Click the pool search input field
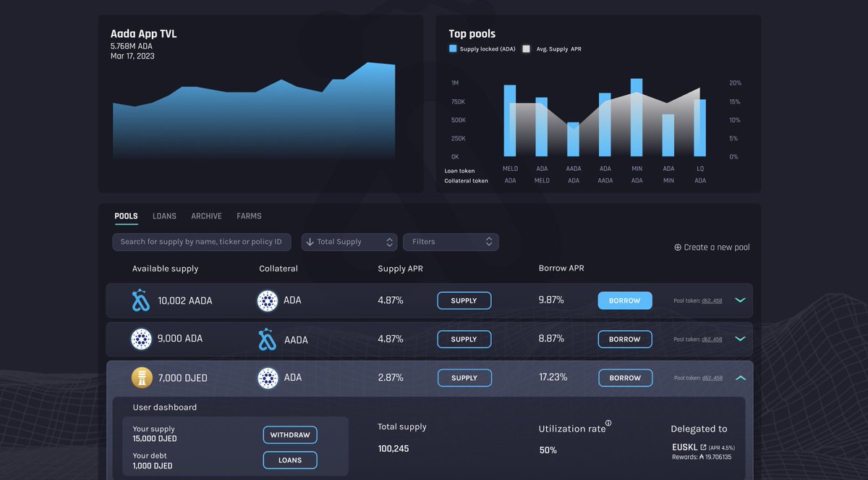This screenshot has width=868, height=480. point(201,241)
